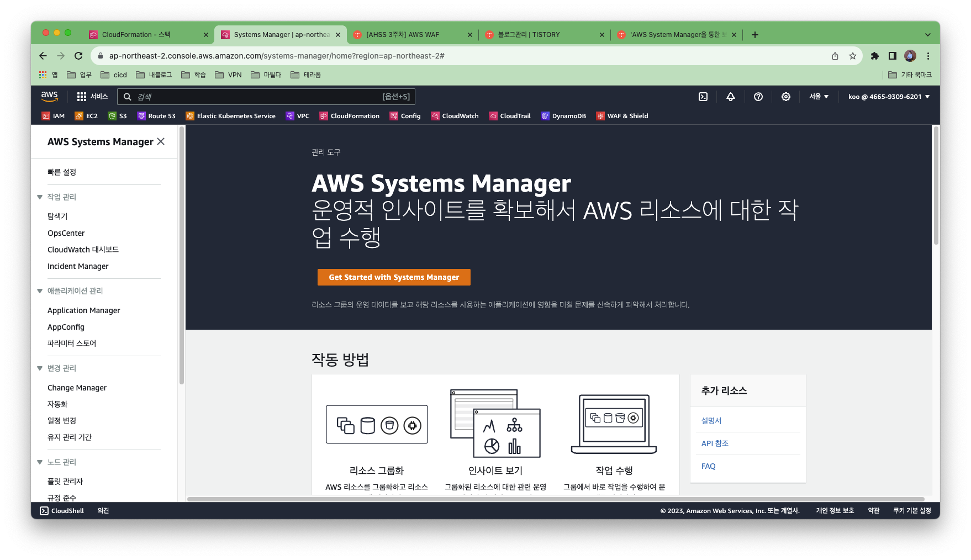
Task: Focus the AWS console 검색 field
Action: [x=266, y=97]
